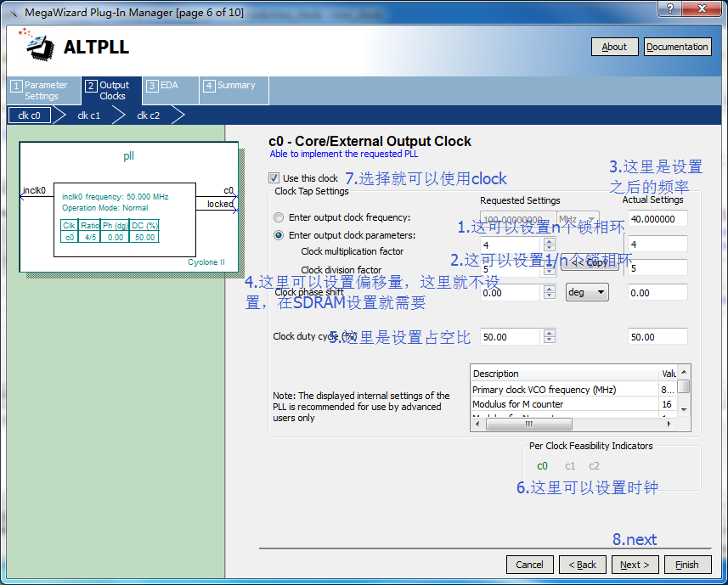This screenshot has width=728, height=585.
Task: Click the actual duty cycle 50.00 field
Action: pos(657,337)
